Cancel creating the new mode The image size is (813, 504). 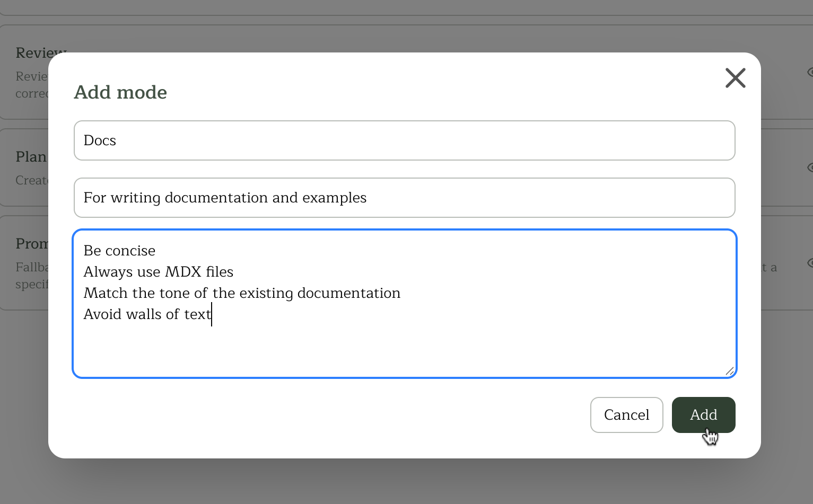click(626, 415)
